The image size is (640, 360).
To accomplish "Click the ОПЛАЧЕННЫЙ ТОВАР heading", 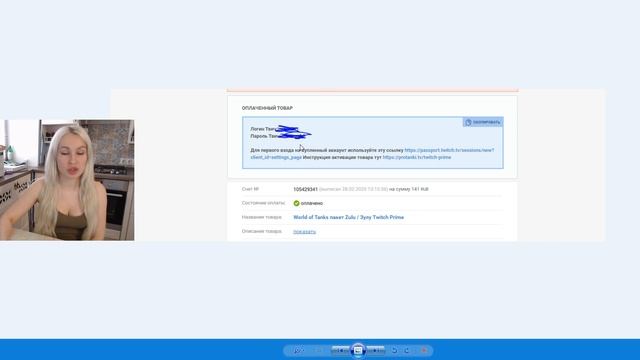I will [x=267, y=108].
